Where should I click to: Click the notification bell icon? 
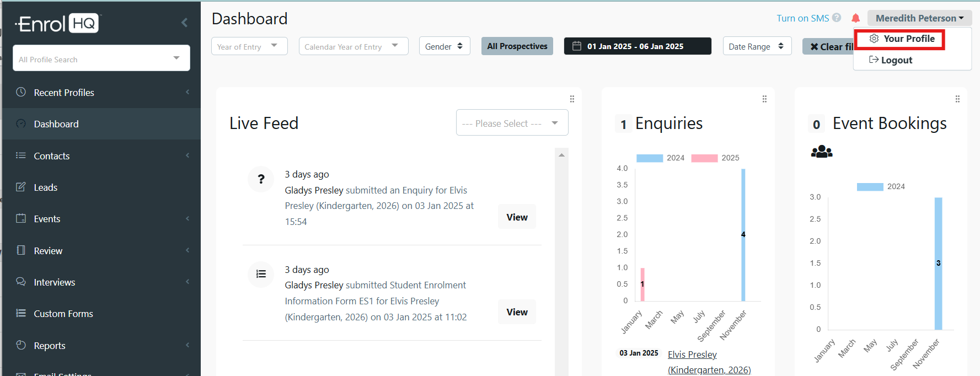click(x=855, y=18)
